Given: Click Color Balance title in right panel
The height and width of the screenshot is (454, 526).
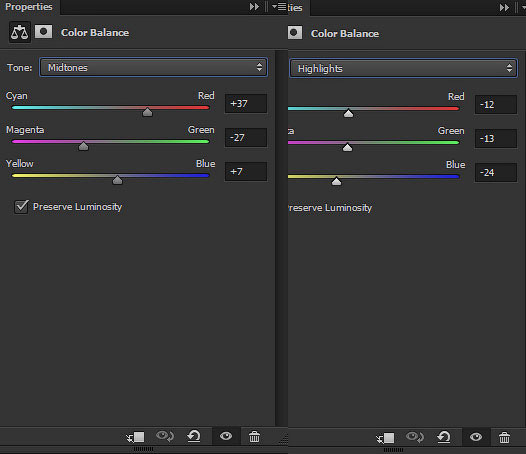Looking at the screenshot, I should [345, 34].
